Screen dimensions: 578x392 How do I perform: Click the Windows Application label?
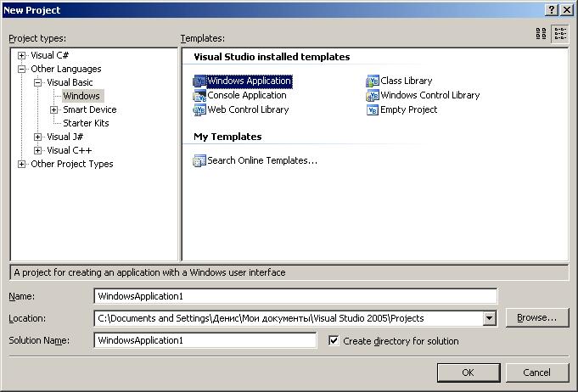[x=250, y=81]
